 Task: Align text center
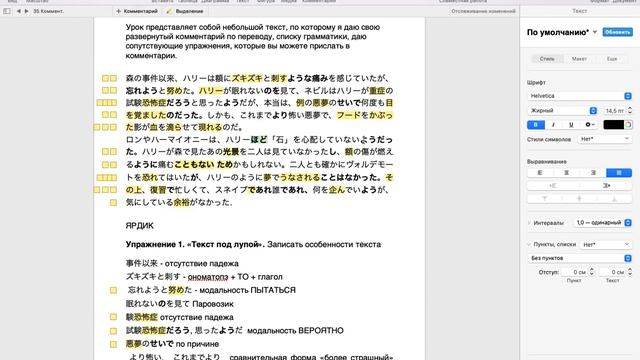(x=566, y=173)
